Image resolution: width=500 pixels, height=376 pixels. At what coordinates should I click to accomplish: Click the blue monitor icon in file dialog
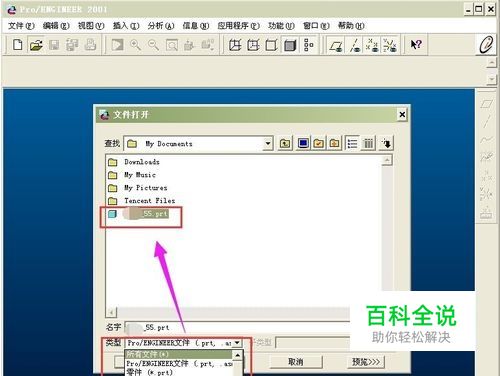303,144
